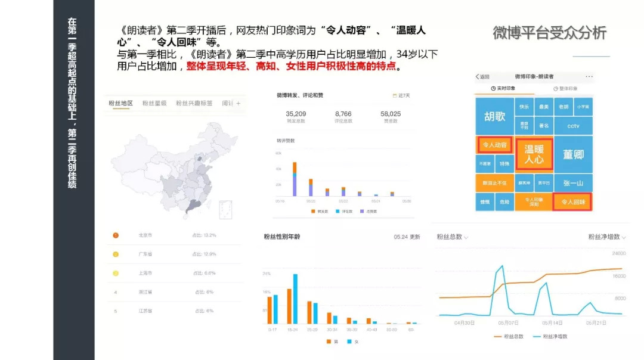Click the tallest stacked bar in 转评赞数 chart

coord(295,179)
